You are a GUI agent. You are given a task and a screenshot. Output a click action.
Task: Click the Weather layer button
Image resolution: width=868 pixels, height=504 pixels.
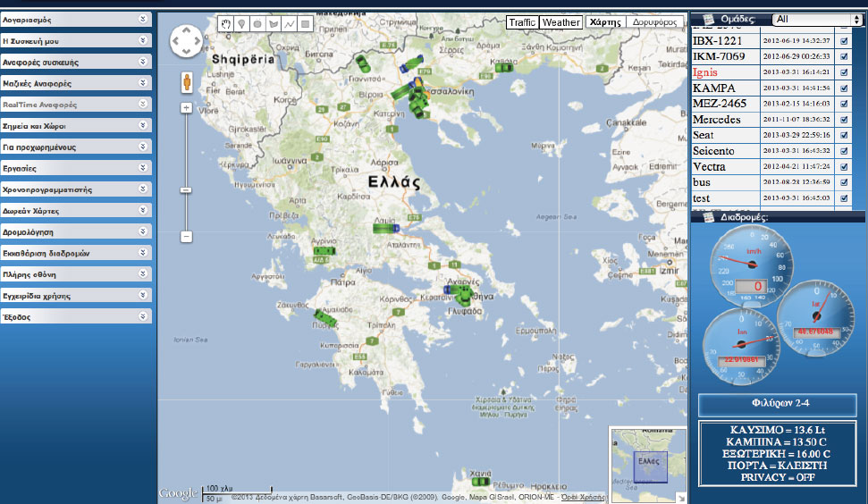click(x=560, y=22)
